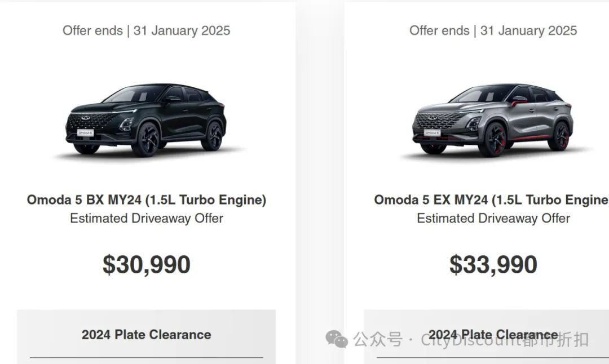Click the grille emblem on the black Omoda 5
Screen dimensions: 609x364
click(x=86, y=119)
